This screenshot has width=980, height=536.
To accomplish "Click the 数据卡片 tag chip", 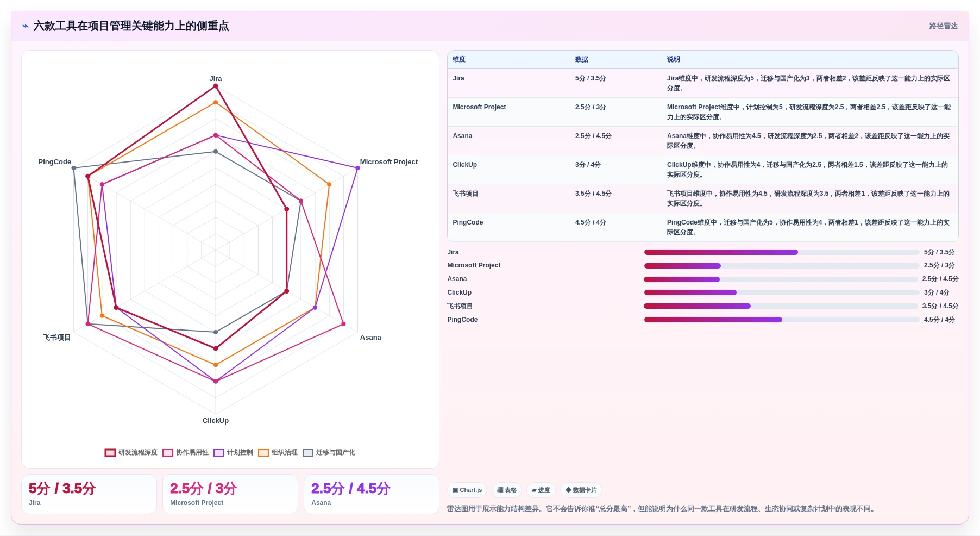I will pyautogui.click(x=581, y=490).
